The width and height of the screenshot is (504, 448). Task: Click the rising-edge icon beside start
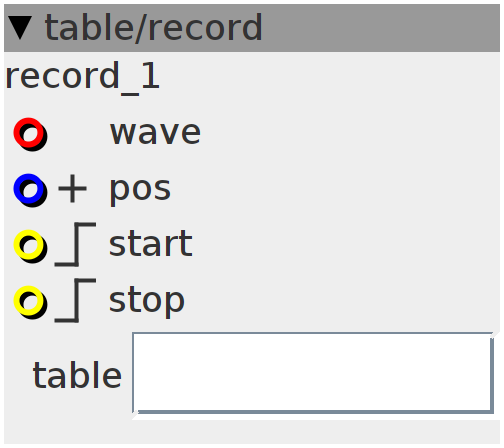(x=75, y=245)
